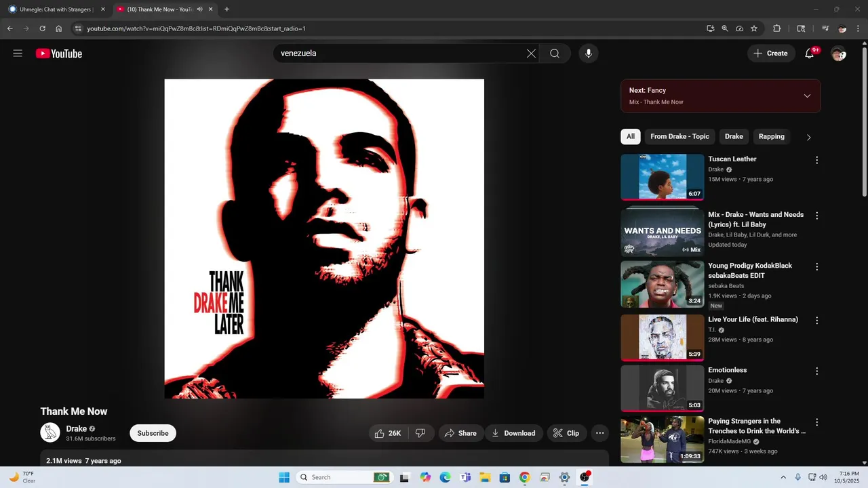This screenshot has width=868, height=488.
Task: Open the YouTube hamburger guide menu
Action: (x=18, y=54)
